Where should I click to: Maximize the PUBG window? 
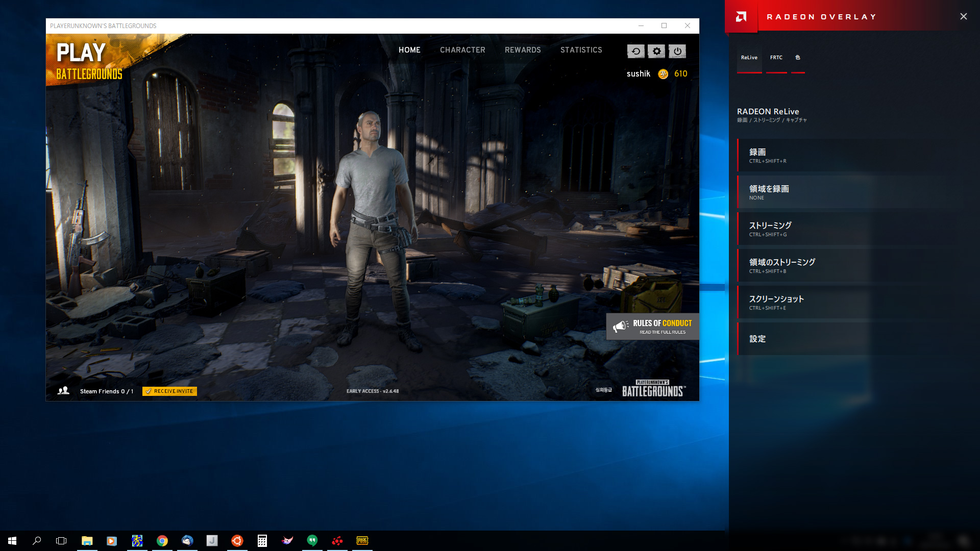pyautogui.click(x=664, y=26)
